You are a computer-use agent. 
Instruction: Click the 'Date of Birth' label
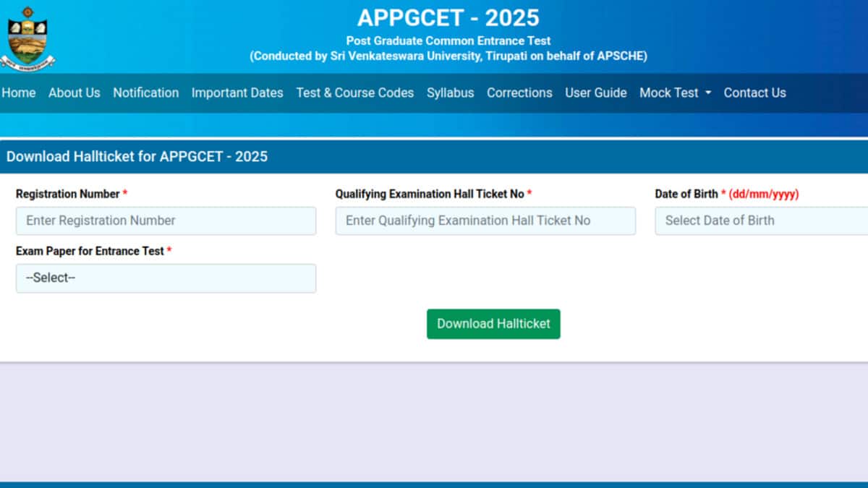click(x=686, y=194)
